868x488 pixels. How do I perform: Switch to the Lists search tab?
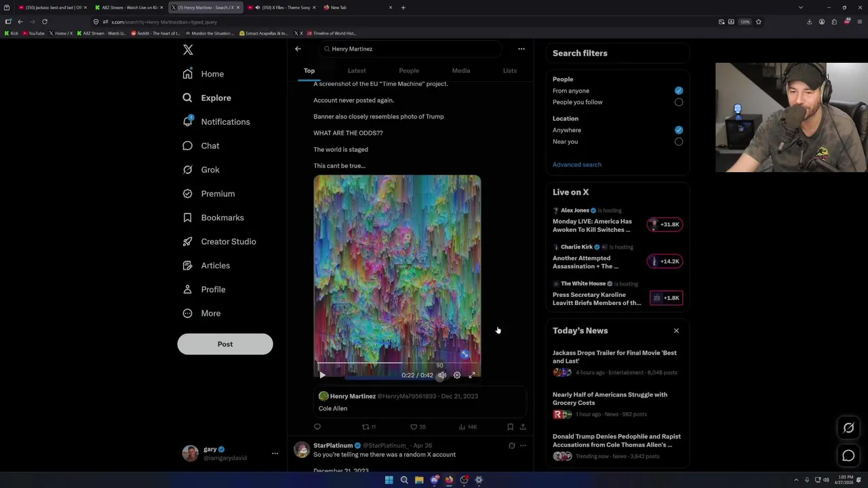pyautogui.click(x=510, y=70)
